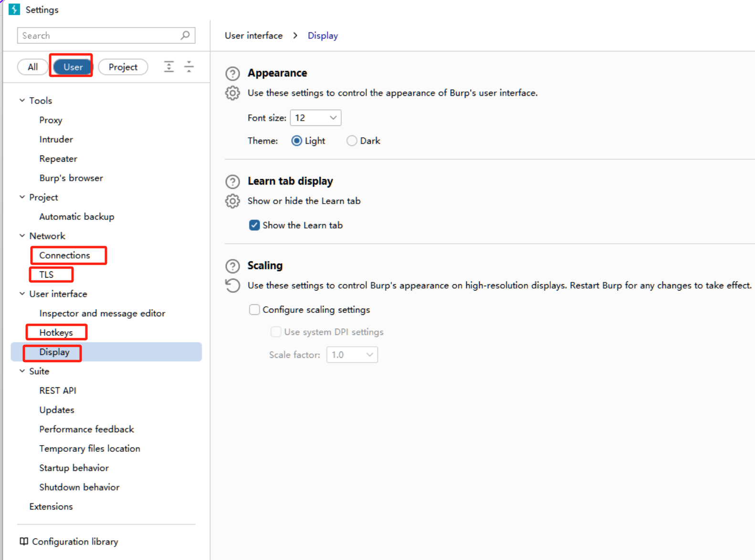Click the settings Search input field

tap(100, 36)
